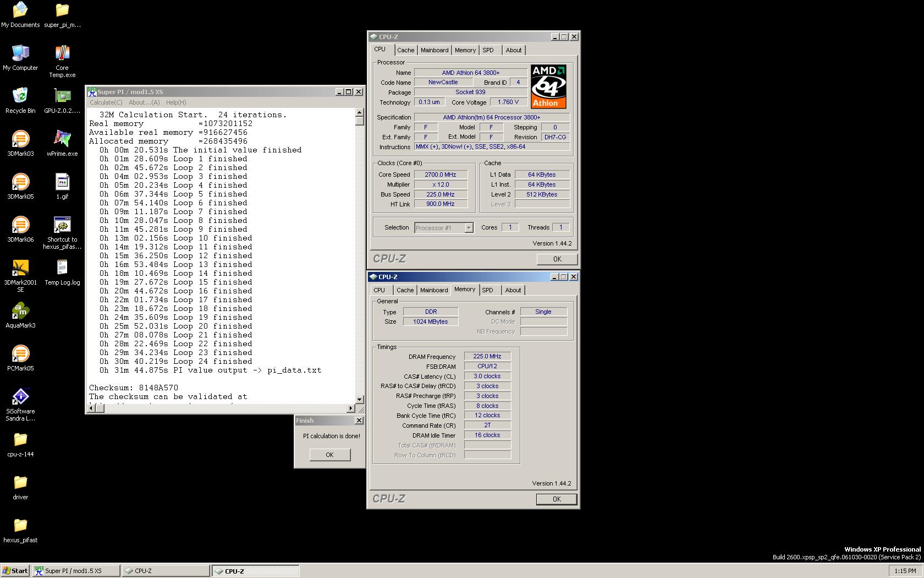Viewport: 924px width, 578px height.
Task: Open the hexus_pifast folder
Action: 20,530
